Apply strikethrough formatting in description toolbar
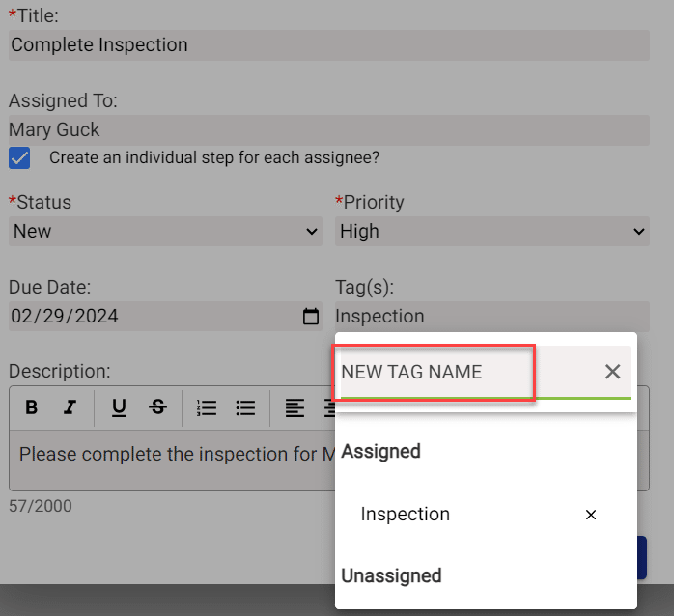The height and width of the screenshot is (616, 674). (157, 406)
